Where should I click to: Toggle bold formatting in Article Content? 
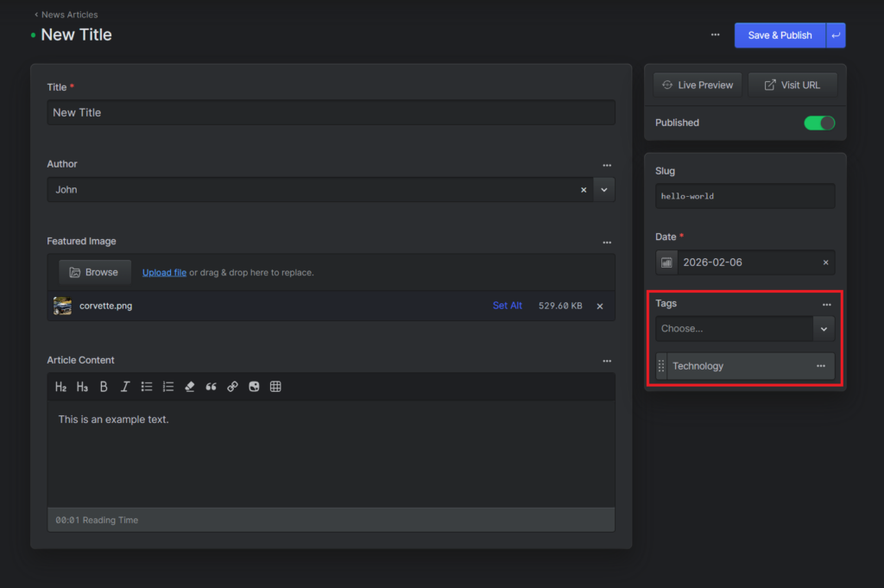[104, 387]
